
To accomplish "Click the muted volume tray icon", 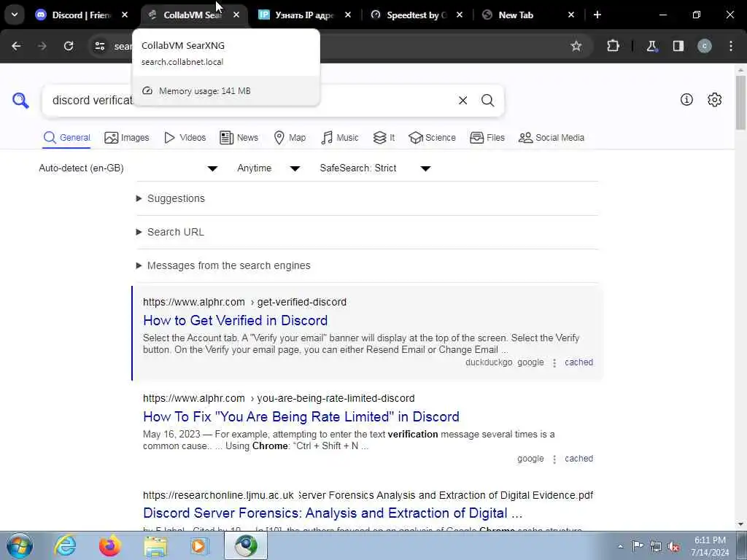I will (x=673, y=546).
